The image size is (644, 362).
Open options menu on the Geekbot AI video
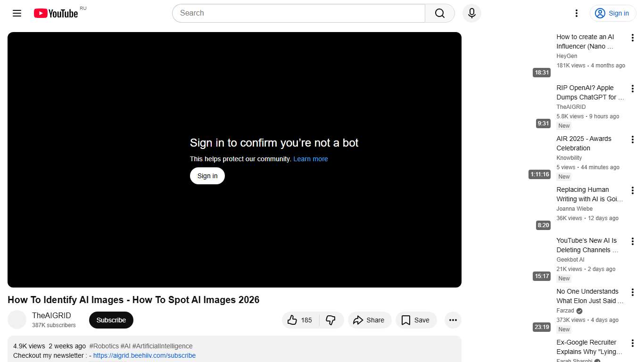tap(633, 241)
